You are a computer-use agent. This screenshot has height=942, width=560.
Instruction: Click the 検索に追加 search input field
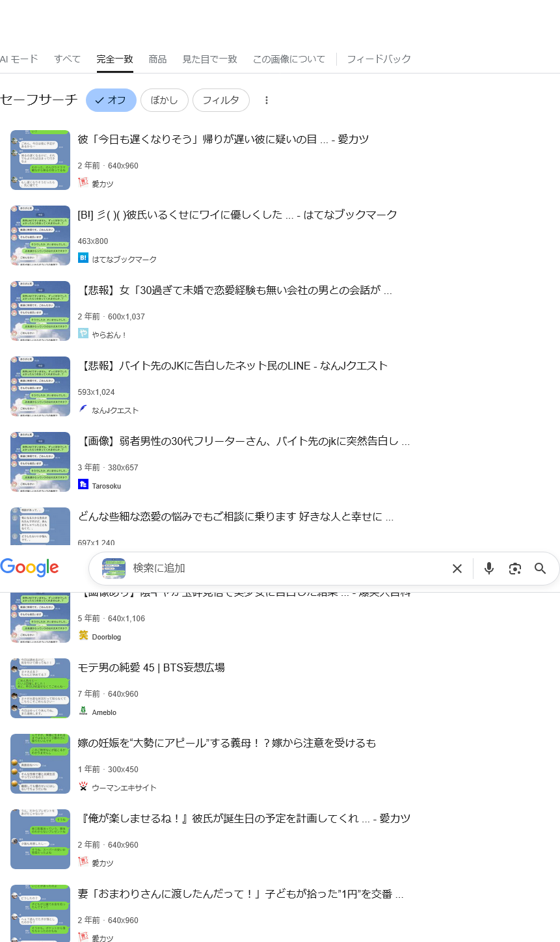pos(286,569)
